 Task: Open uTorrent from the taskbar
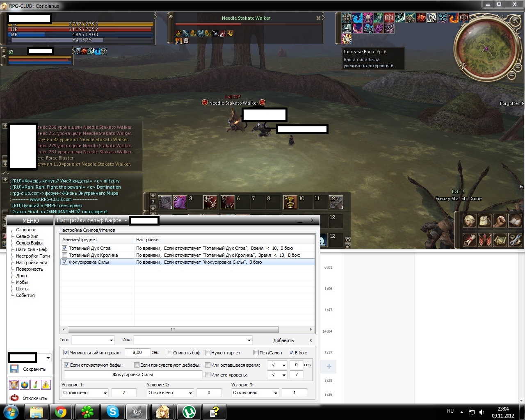(189, 411)
